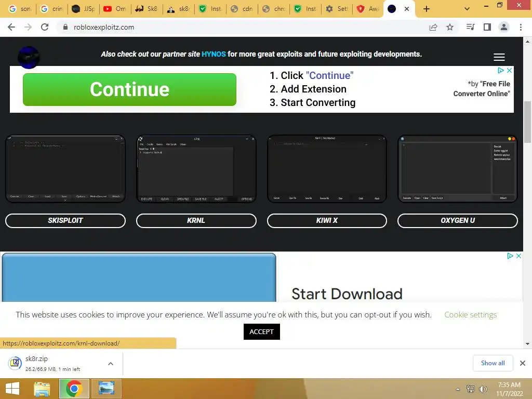Image resolution: width=532 pixels, height=399 pixels.
Task: Open the tab media control icon
Action: tap(470, 27)
